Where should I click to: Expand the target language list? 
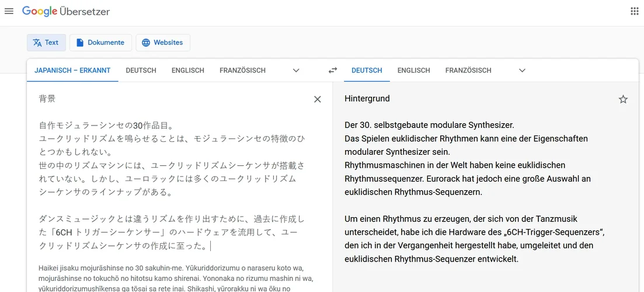(x=522, y=70)
